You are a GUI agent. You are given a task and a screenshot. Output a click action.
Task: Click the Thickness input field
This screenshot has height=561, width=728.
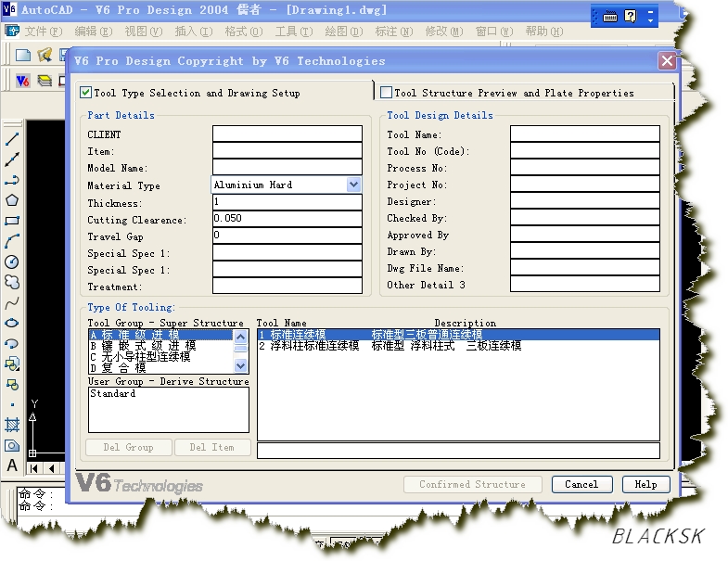287,201
